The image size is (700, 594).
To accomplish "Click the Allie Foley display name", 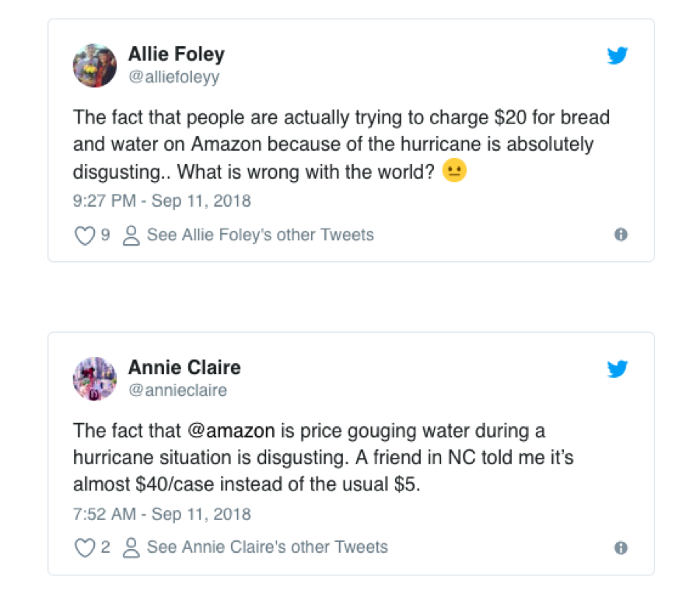I will pyautogui.click(x=176, y=54).
